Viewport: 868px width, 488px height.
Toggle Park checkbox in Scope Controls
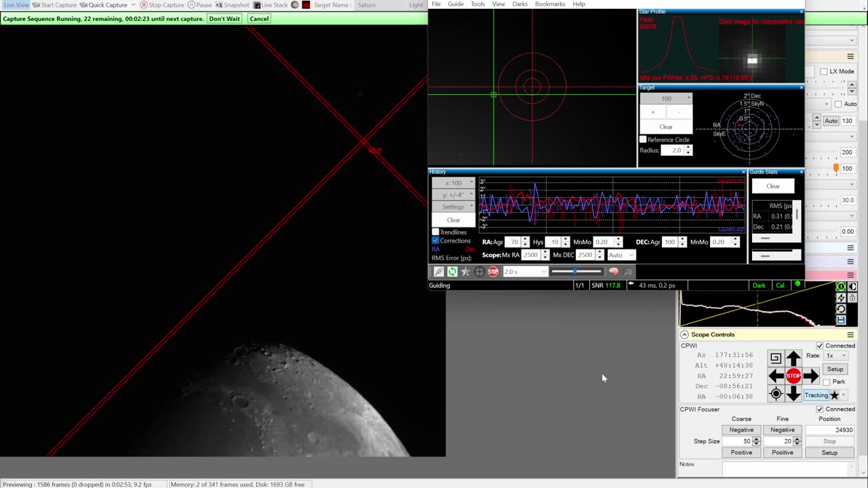pyautogui.click(x=826, y=382)
